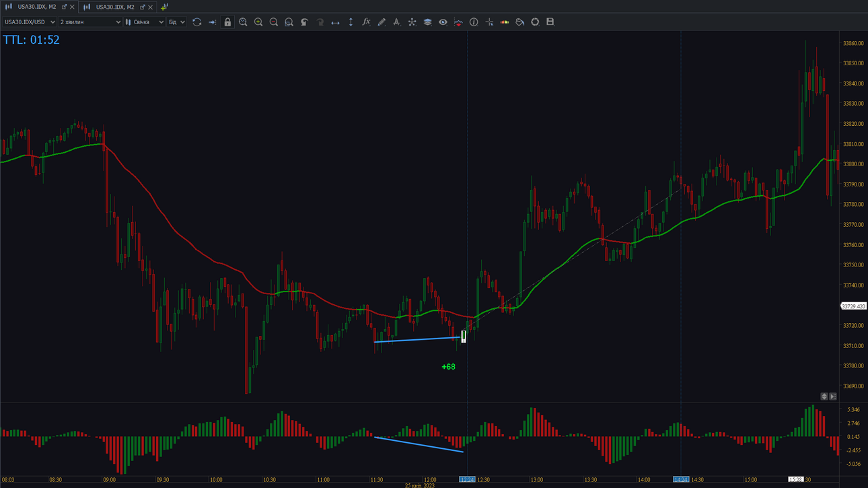Add a new chart tab
Image resolution: width=868 pixels, height=488 pixels.
point(164,7)
